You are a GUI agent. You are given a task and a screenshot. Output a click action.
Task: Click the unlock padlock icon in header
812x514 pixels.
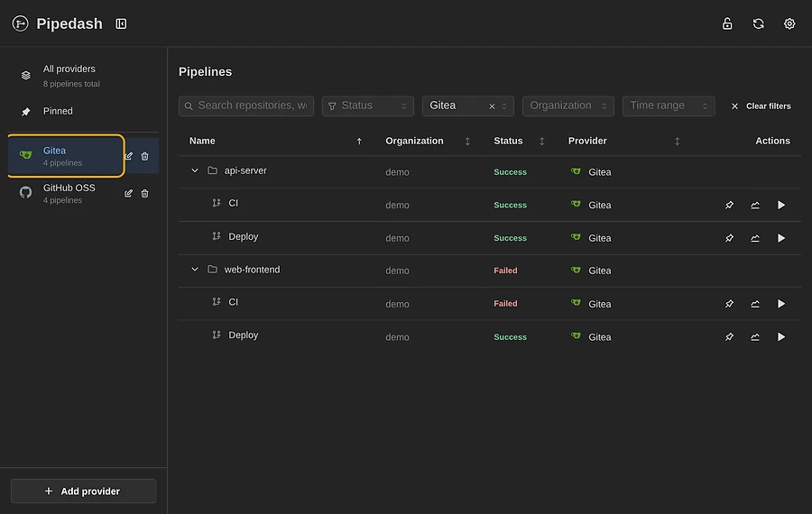click(x=727, y=23)
